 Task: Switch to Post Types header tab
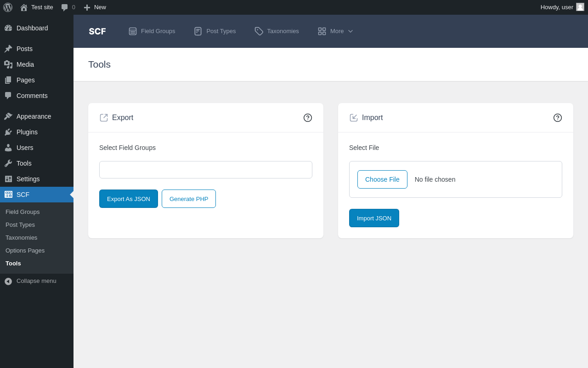click(x=215, y=31)
